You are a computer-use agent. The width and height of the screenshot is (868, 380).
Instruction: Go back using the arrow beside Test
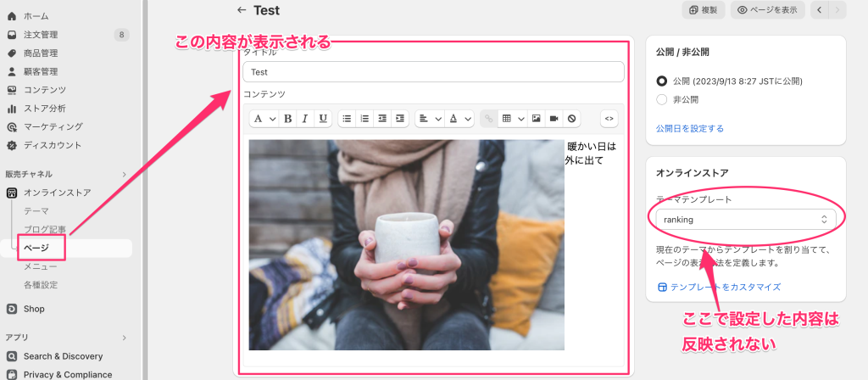[241, 10]
